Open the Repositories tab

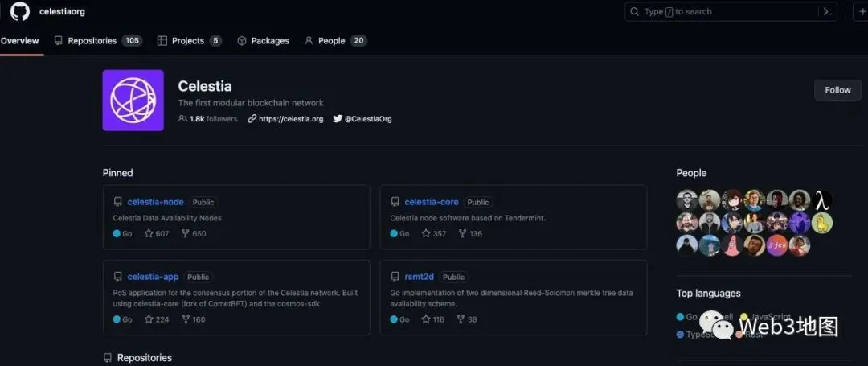[98, 41]
